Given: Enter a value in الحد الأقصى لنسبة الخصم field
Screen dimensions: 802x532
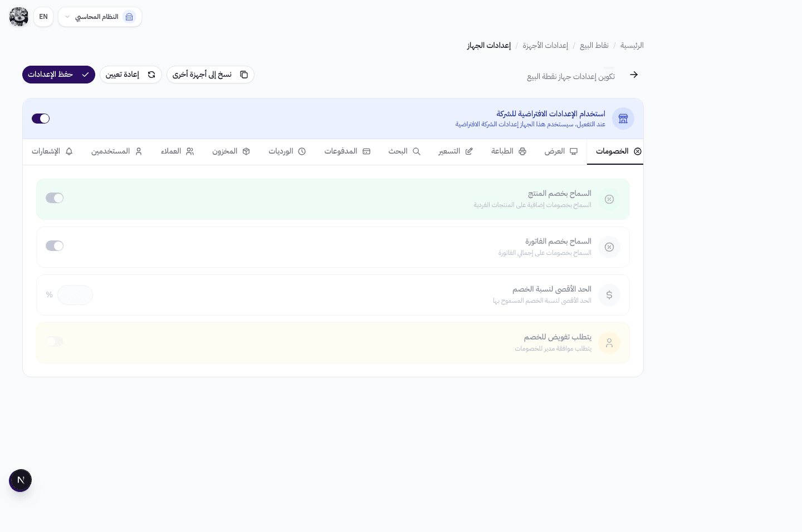Looking at the screenshot, I should 75,294.
